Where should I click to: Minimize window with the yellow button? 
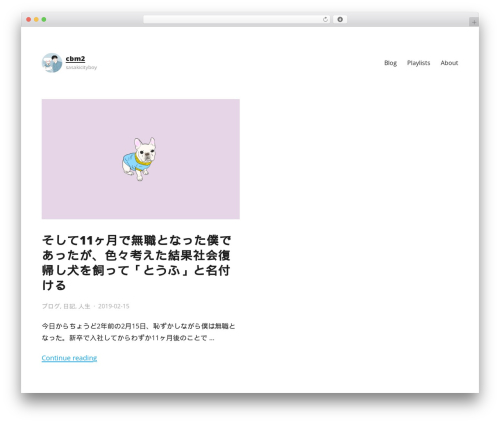point(36,20)
